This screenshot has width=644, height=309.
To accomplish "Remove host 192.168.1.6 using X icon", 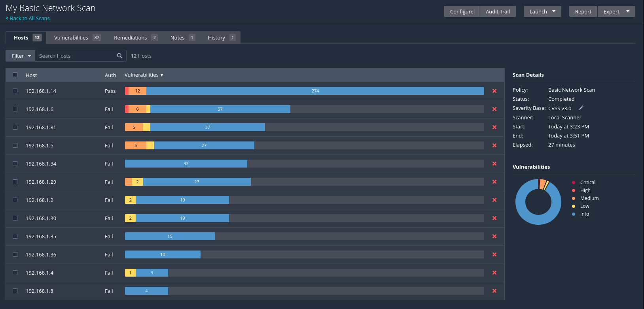I will tap(494, 109).
